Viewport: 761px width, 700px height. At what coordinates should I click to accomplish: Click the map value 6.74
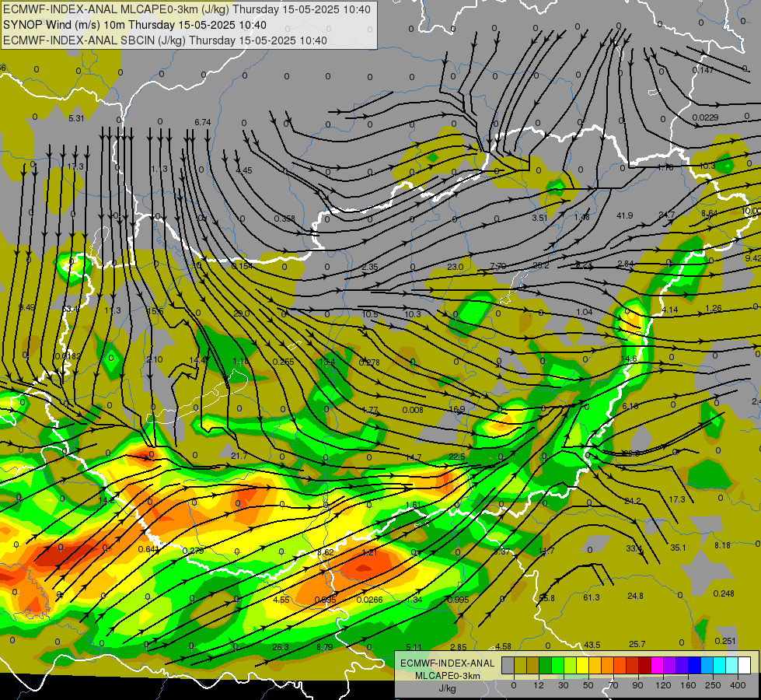(203, 122)
